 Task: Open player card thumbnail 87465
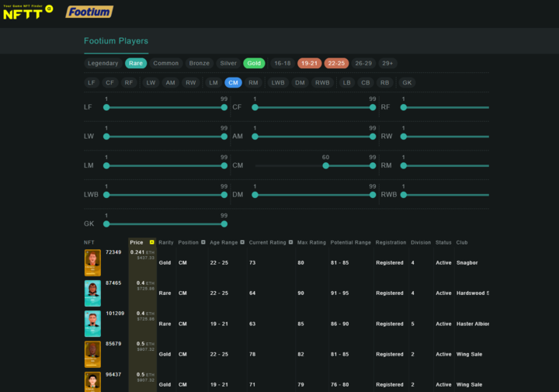92,293
